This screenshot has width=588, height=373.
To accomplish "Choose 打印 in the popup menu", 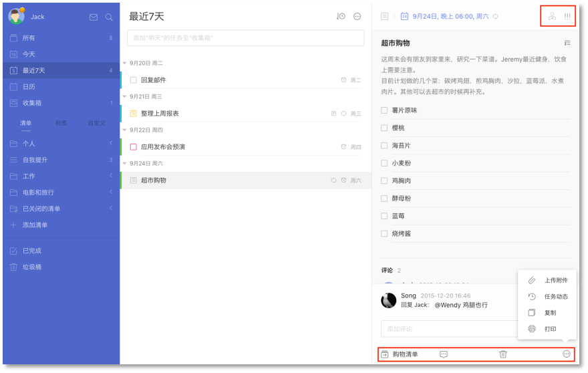I will (550, 329).
